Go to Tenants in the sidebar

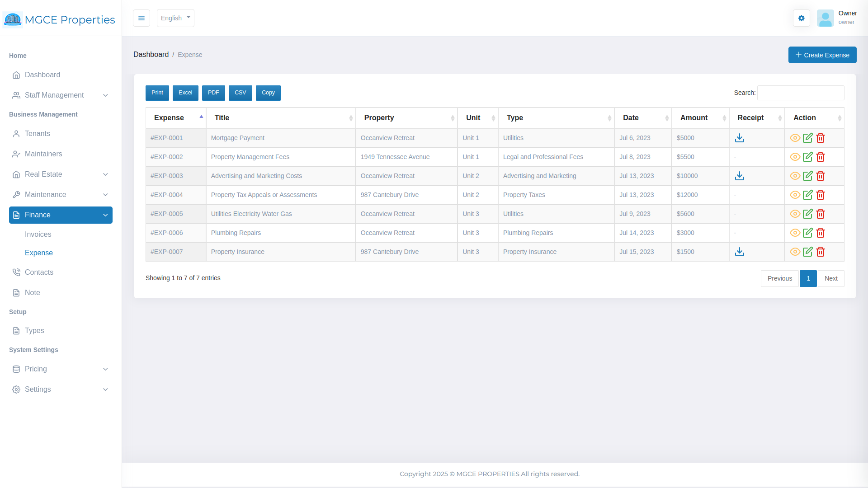[38, 134]
